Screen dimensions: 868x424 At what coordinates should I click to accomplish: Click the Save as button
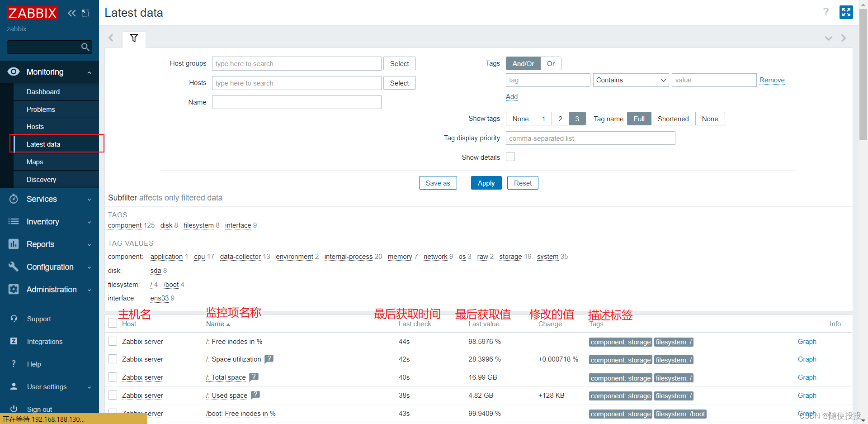(438, 183)
